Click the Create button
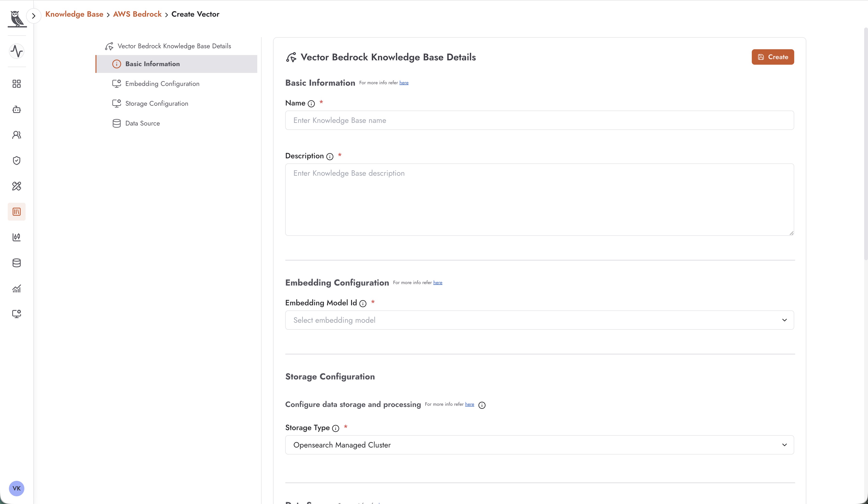The width and height of the screenshot is (868, 504). (773, 57)
